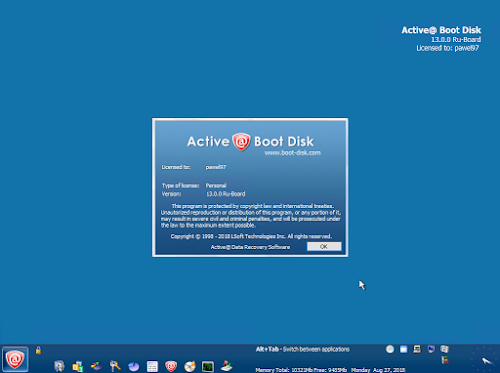Launch the safe/vault icon in the taskbar
This screenshot has height=373, width=500.
(59, 366)
